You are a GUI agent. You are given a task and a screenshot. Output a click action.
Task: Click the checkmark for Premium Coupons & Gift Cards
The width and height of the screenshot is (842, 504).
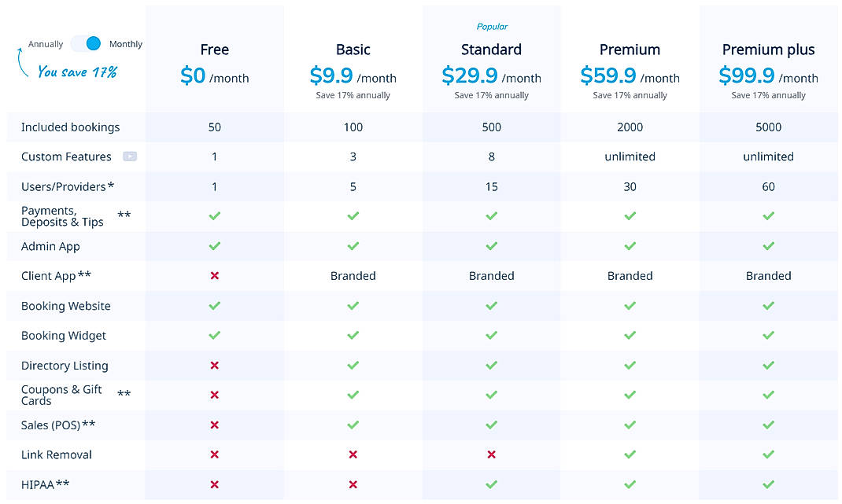(630, 395)
